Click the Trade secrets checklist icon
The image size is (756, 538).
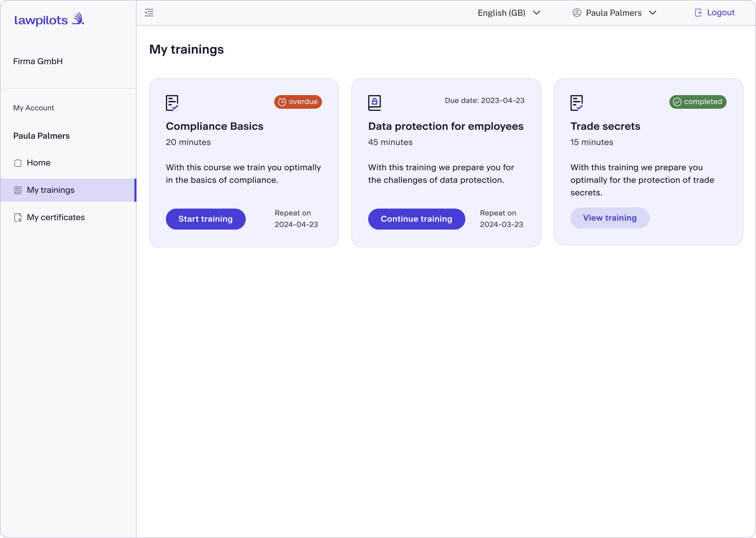pos(577,103)
